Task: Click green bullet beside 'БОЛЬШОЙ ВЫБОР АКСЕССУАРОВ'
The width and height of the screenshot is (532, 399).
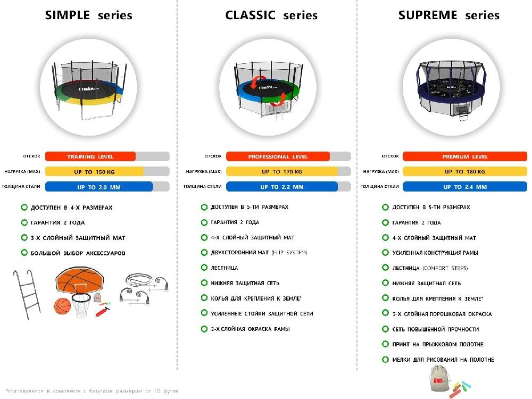Action: [24, 253]
